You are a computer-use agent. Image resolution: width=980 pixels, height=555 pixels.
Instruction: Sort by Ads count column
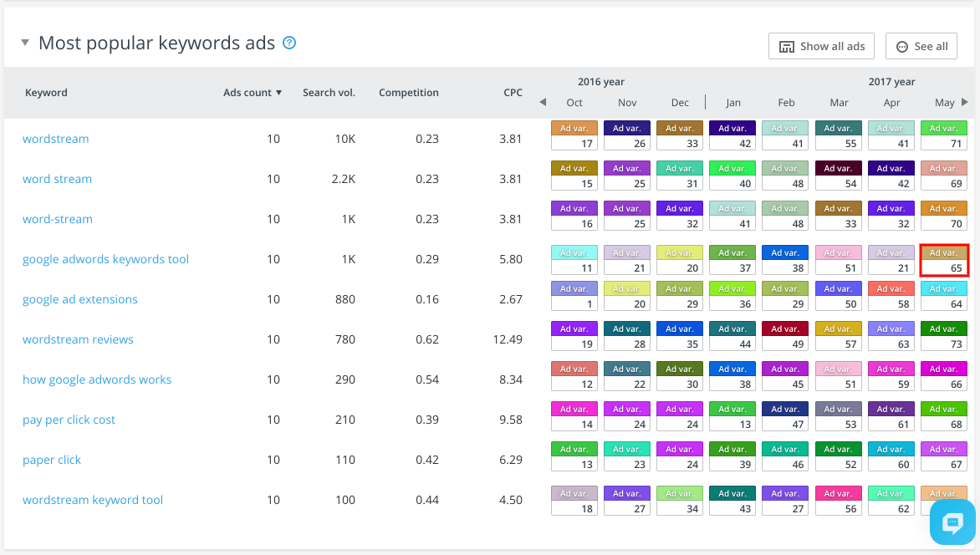click(252, 93)
